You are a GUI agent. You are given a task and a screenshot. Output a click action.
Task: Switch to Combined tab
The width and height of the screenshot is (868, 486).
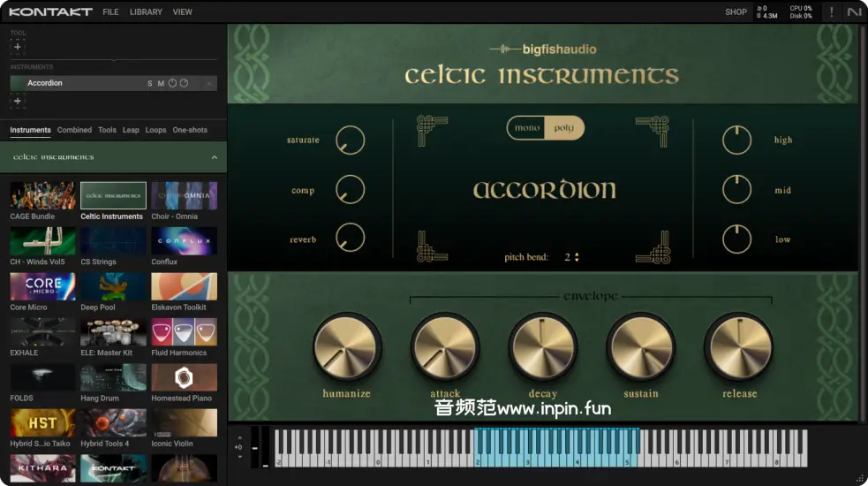coord(74,130)
